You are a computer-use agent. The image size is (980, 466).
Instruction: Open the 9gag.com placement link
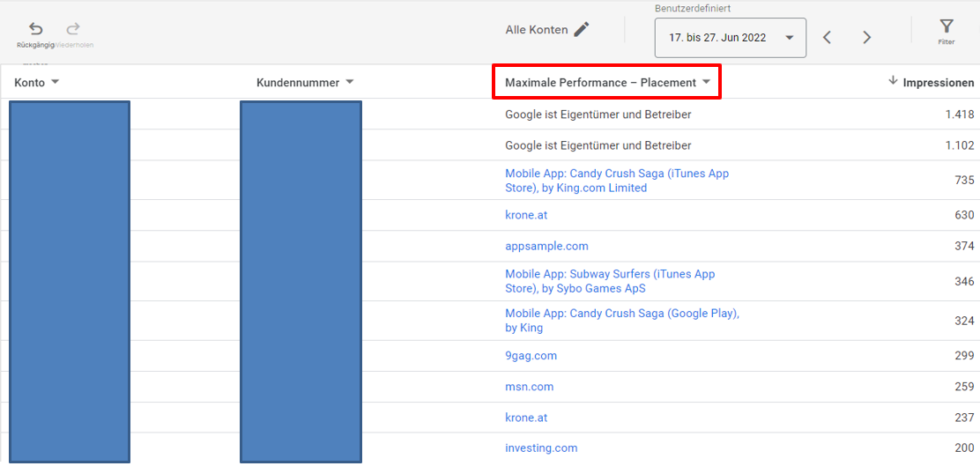(531, 355)
